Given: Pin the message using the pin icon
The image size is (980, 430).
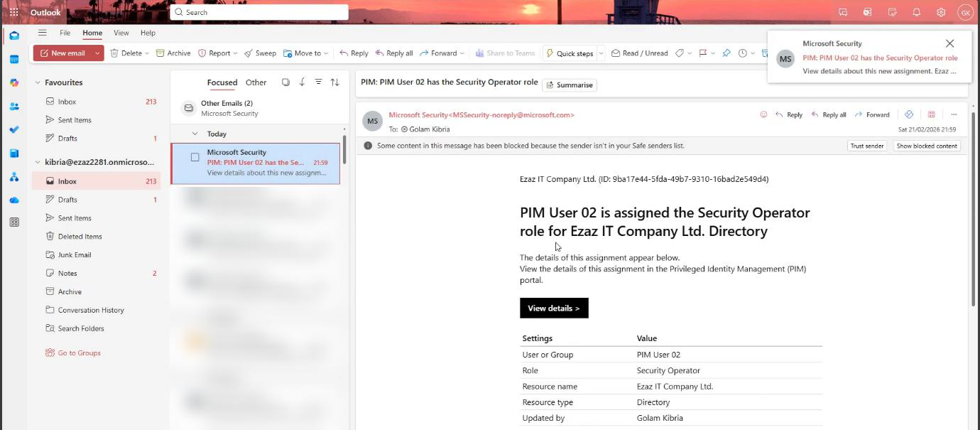Looking at the screenshot, I should pos(726,53).
